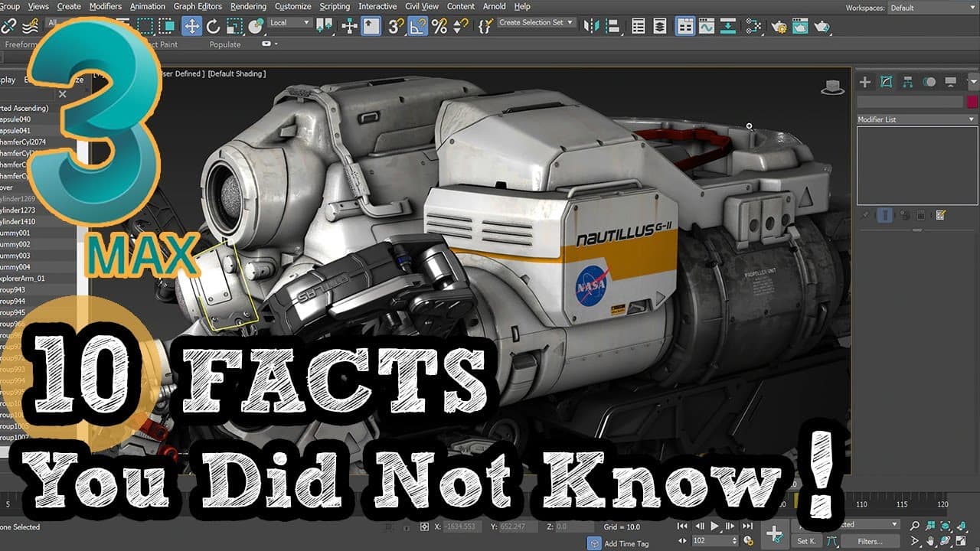980x551 pixels.
Task: Toggle Spinner Snap
Action: (460, 26)
